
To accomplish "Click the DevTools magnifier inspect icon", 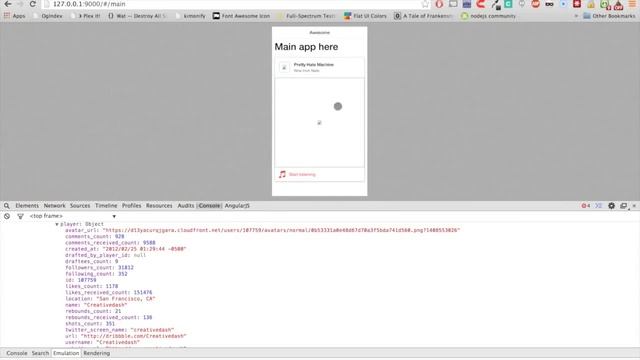I will 7,206.
